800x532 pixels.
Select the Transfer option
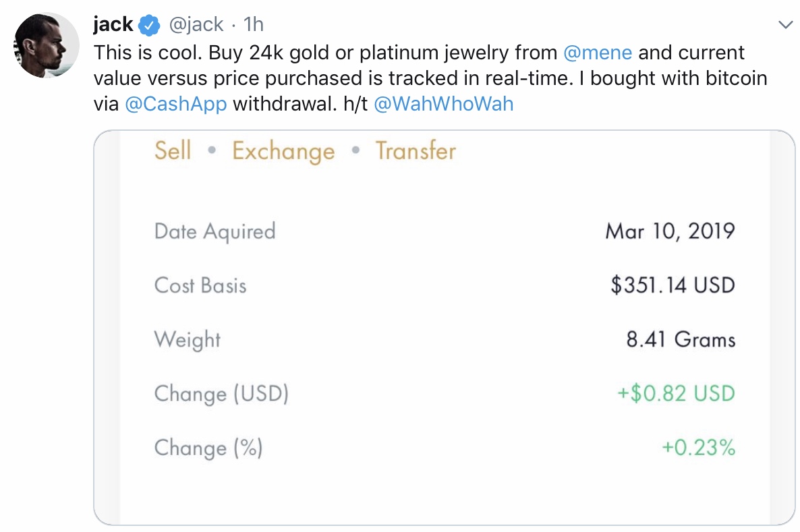click(416, 150)
